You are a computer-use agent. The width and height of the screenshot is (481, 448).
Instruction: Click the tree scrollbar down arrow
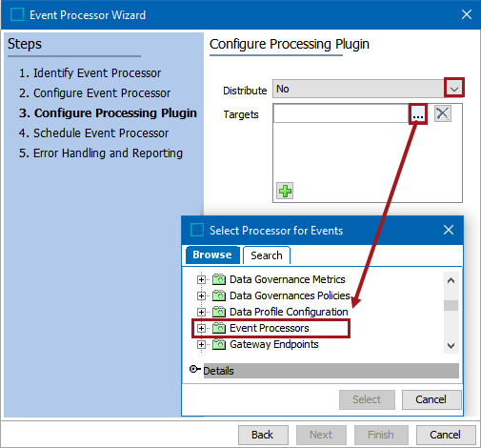click(x=451, y=346)
